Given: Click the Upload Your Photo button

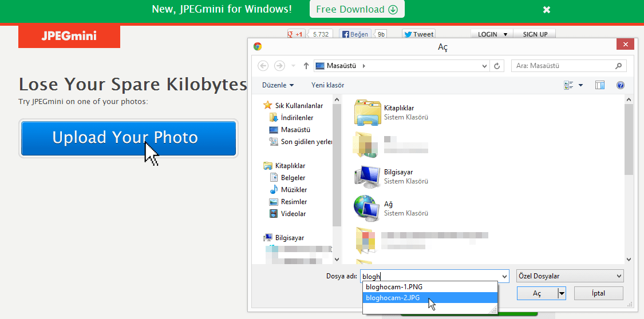Looking at the screenshot, I should [129, 138].
